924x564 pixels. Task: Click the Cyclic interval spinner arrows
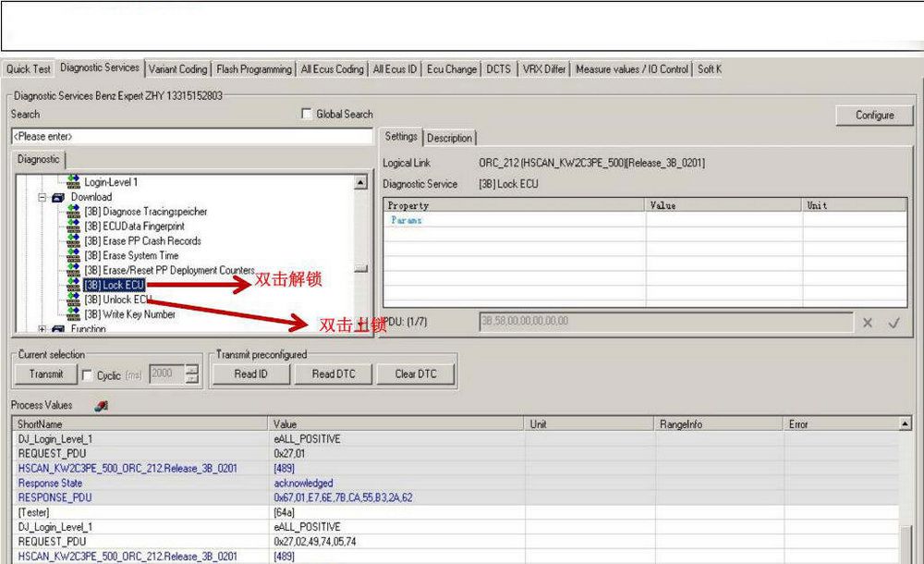tap(191, 374)
